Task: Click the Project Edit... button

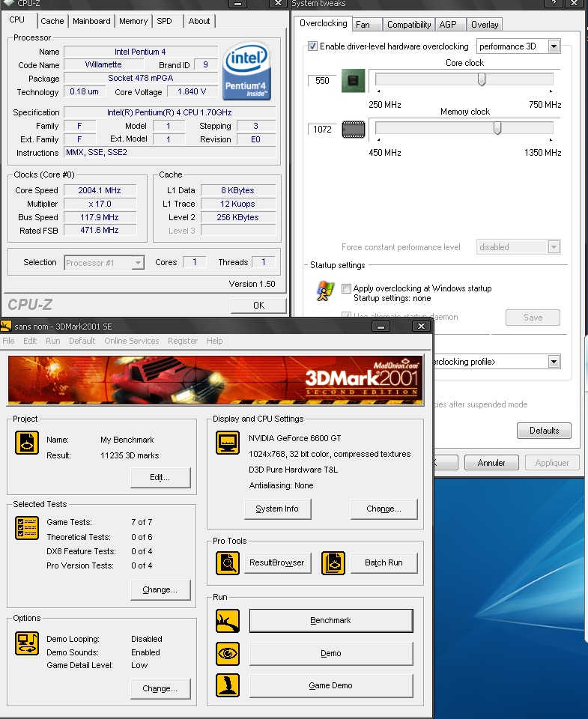Action: (x=160, y=477)
